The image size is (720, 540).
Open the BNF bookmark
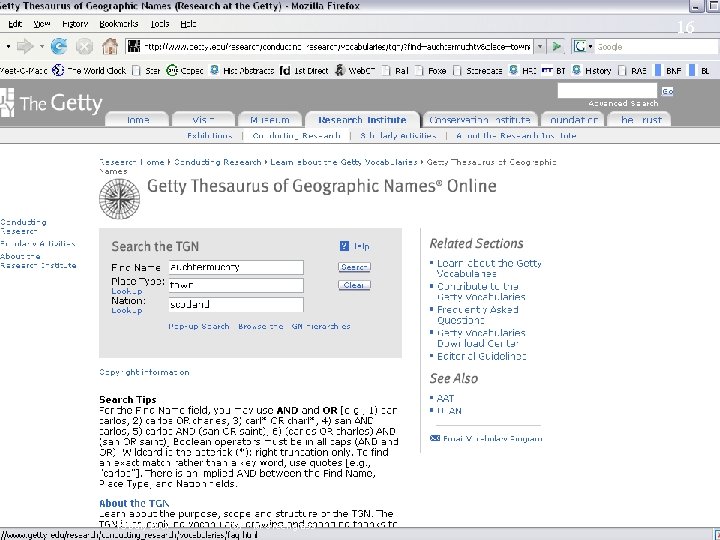click(668, 71)
